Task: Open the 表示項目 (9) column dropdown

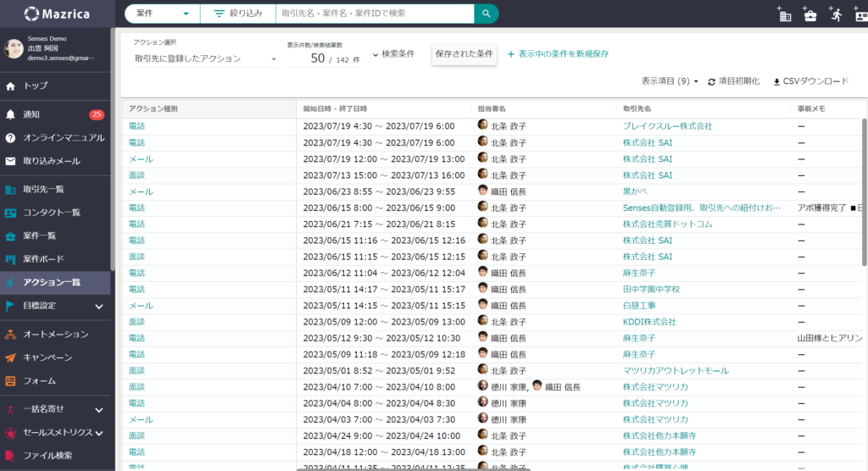Action: pos(670,81)
